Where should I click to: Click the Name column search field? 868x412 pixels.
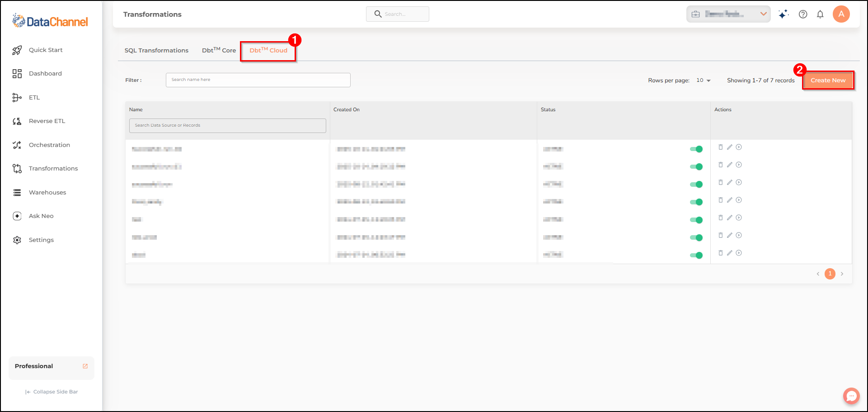(228, 126)
